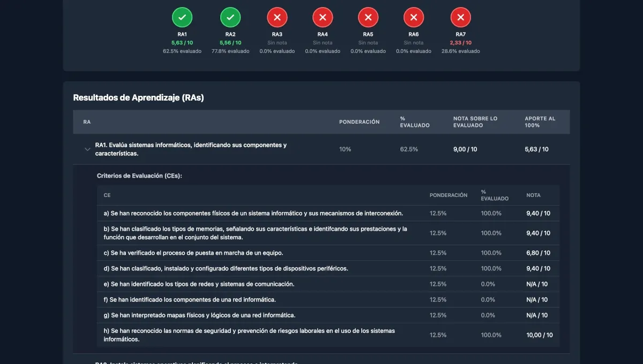The width and height of the screenshot is (643, 364).
Task: Click the red X icon above RA7
Action: click(460, 17)
